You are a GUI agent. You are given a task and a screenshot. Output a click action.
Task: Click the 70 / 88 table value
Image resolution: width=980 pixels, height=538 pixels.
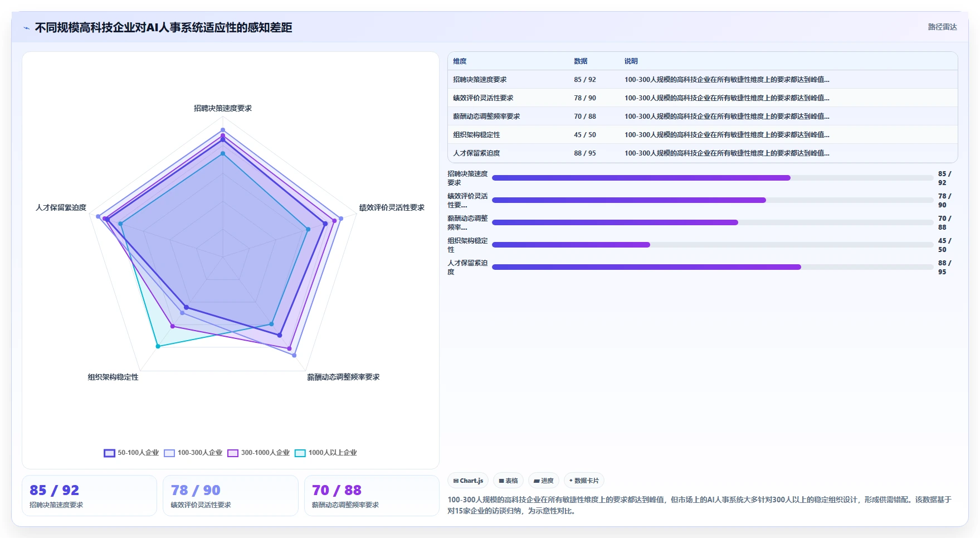click(x=585, y=117)
